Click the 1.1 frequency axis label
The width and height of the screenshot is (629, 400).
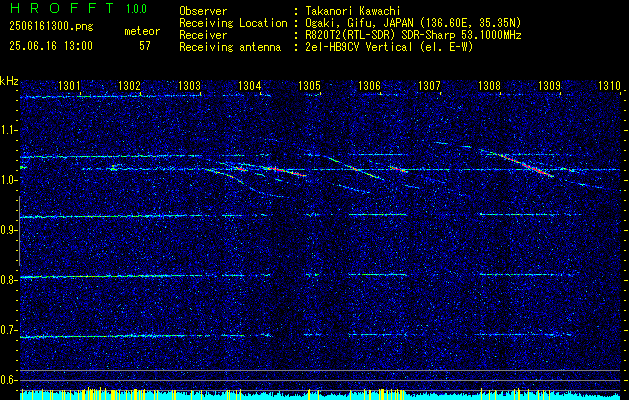pos(8,130)
